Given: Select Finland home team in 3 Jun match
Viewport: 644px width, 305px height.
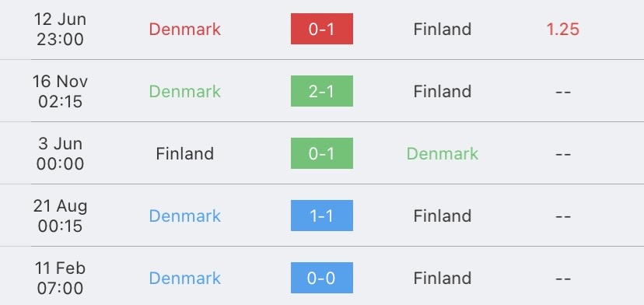Looking at the screenshot, I should coord(185,154).
